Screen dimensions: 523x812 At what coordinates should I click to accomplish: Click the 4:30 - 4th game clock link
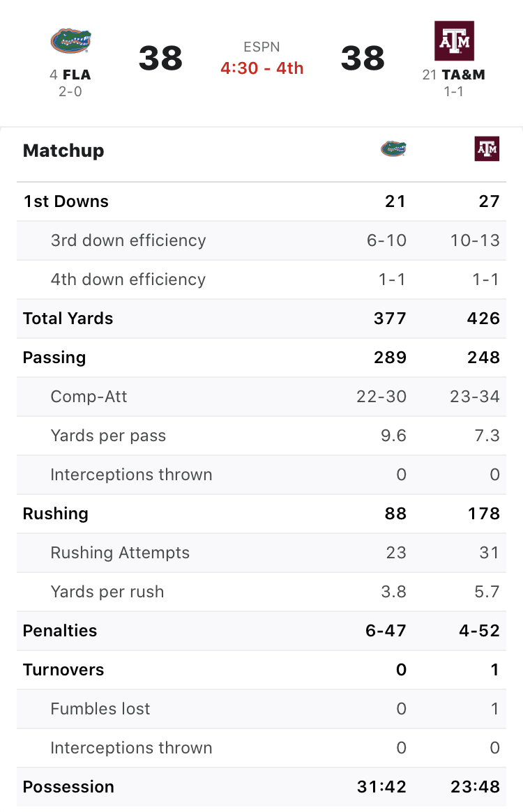coord(261,68)
